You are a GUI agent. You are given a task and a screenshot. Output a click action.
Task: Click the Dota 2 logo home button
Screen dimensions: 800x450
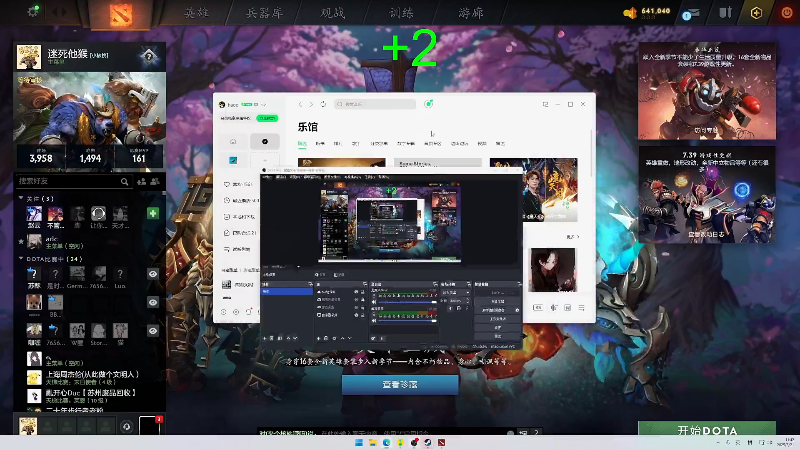click(121, 14)
